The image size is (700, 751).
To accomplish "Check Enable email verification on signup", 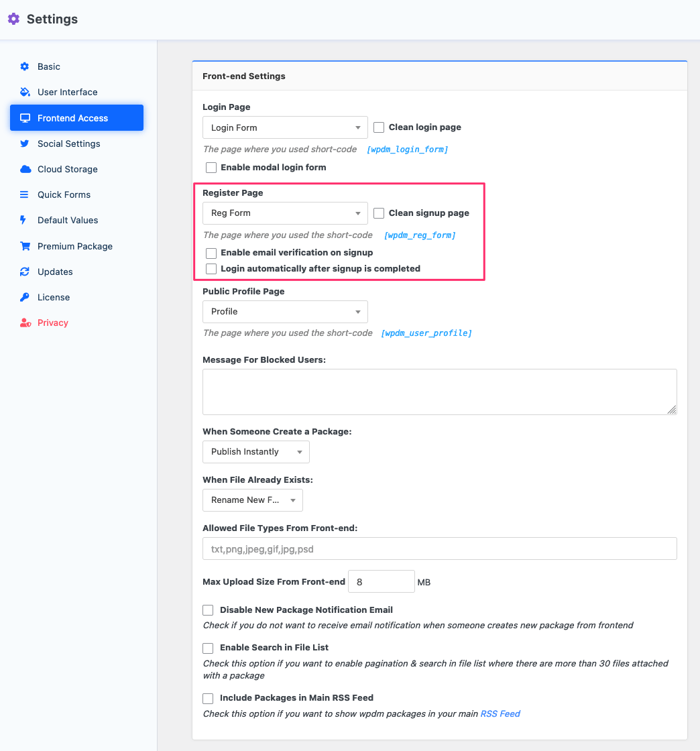I will (211, 253).
